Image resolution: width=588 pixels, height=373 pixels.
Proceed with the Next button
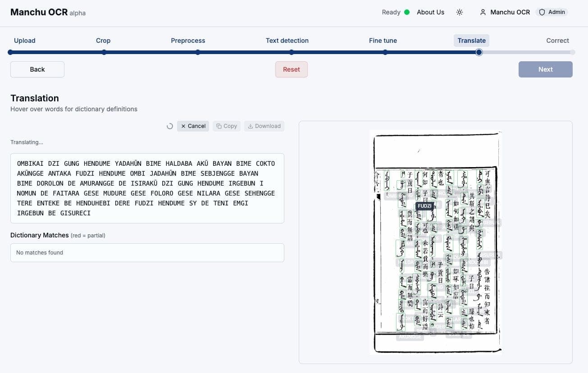tap(546, 69)
